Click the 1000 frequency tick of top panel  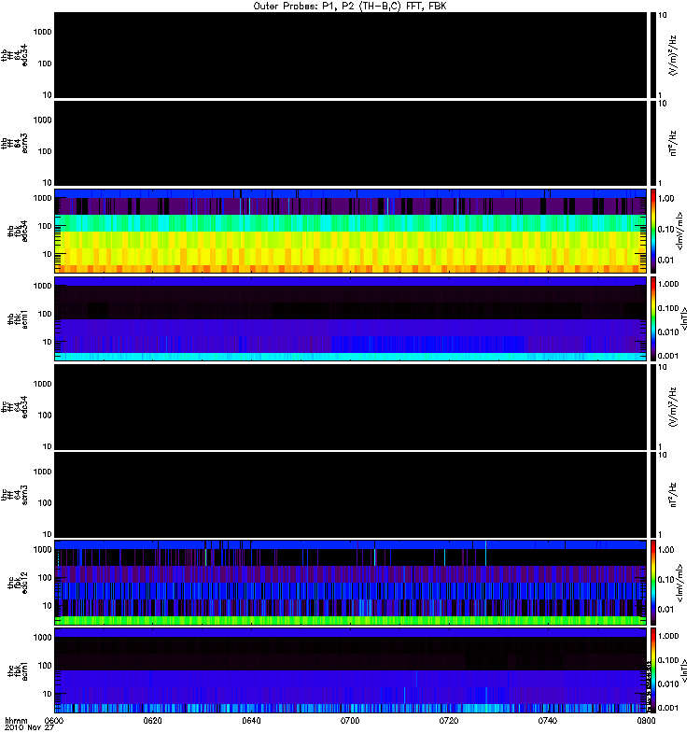click(42, 32)
